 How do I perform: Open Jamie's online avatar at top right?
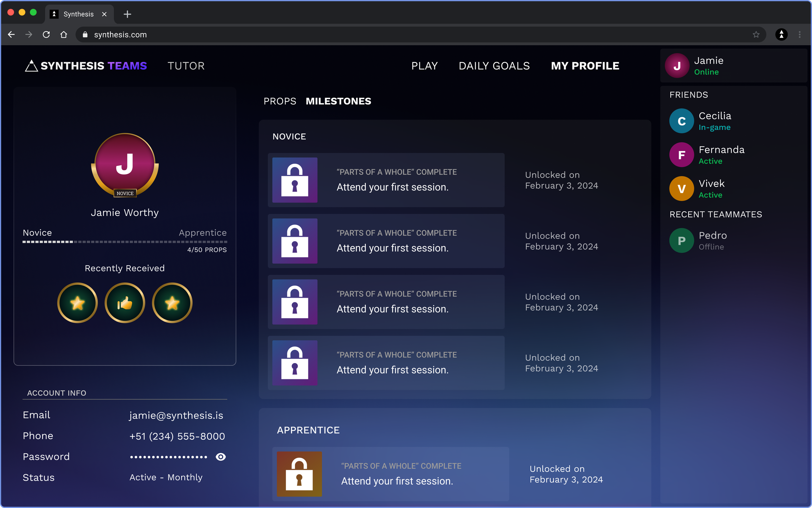point(677,66)
